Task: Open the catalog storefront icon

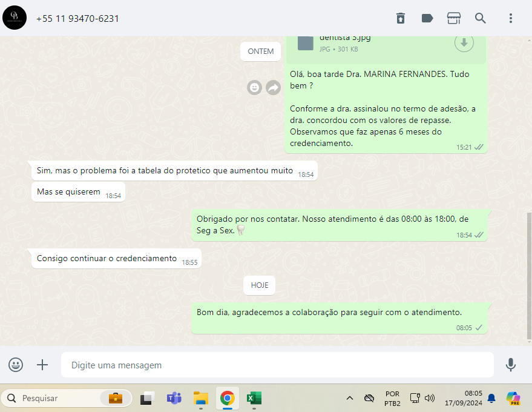Action: click(x=454, y=18)
